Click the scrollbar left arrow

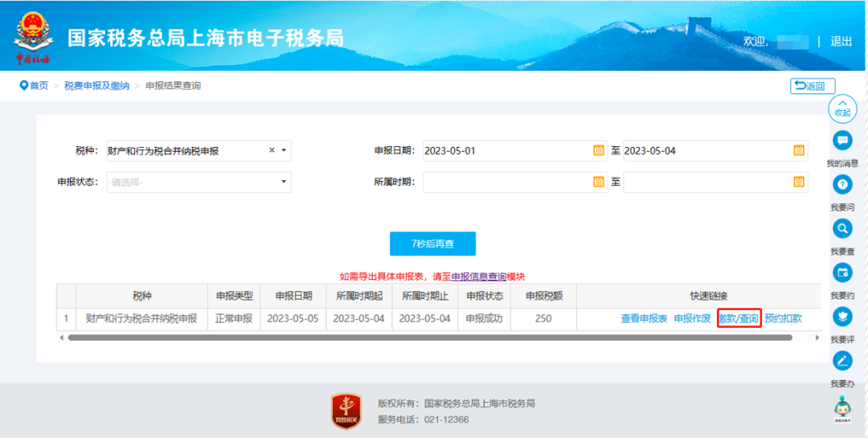(x=61, y=338)
